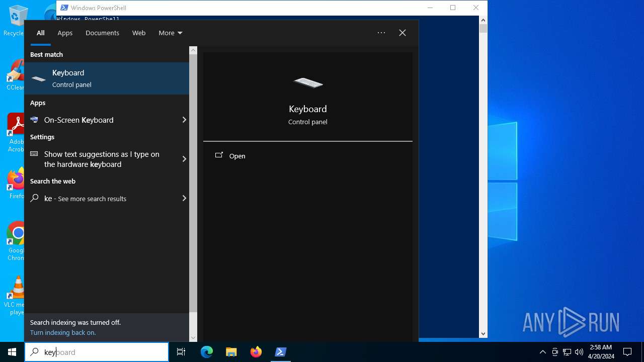644x362 pixels.
Task: Click 'Search indexing was turned off.' text
Action: [x=75, y=322]
